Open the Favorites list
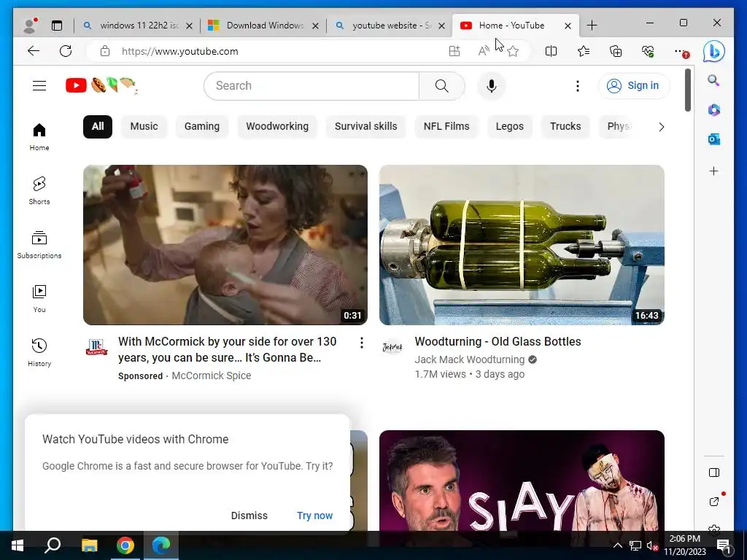The image size is (747, 560). (x=583, y=51)
